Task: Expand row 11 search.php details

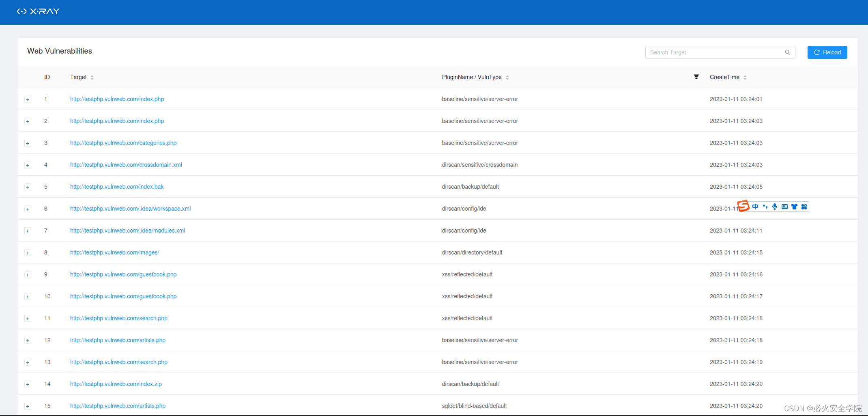Action: 28,319
